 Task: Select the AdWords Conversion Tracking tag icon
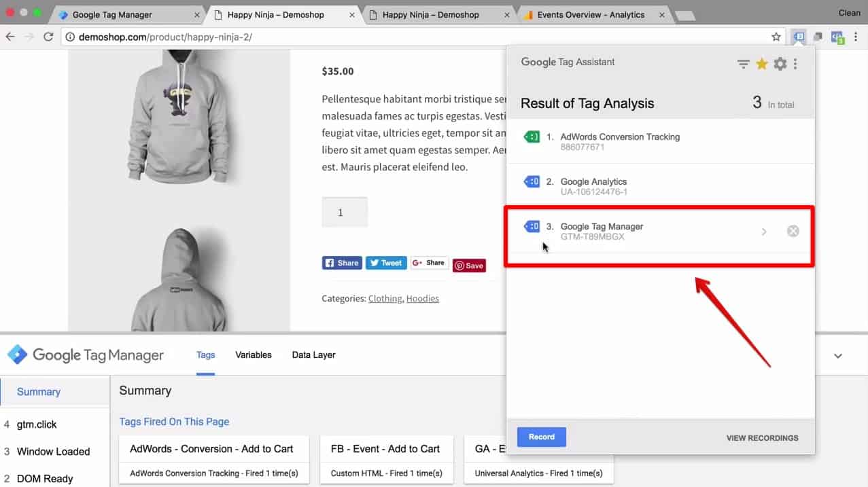[531, 137]
